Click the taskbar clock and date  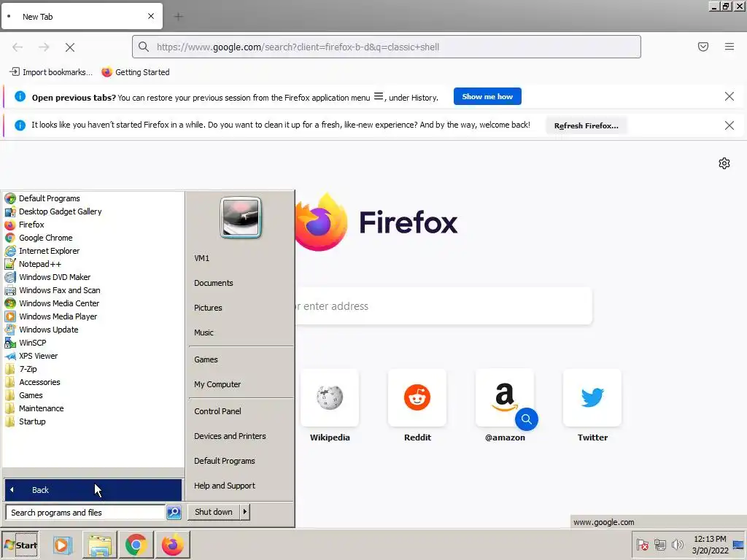710,545
